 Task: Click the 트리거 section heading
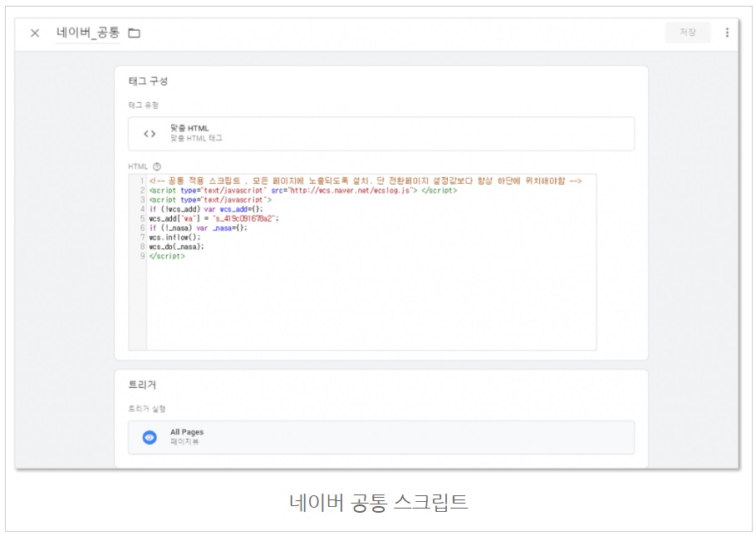[142, 385]
